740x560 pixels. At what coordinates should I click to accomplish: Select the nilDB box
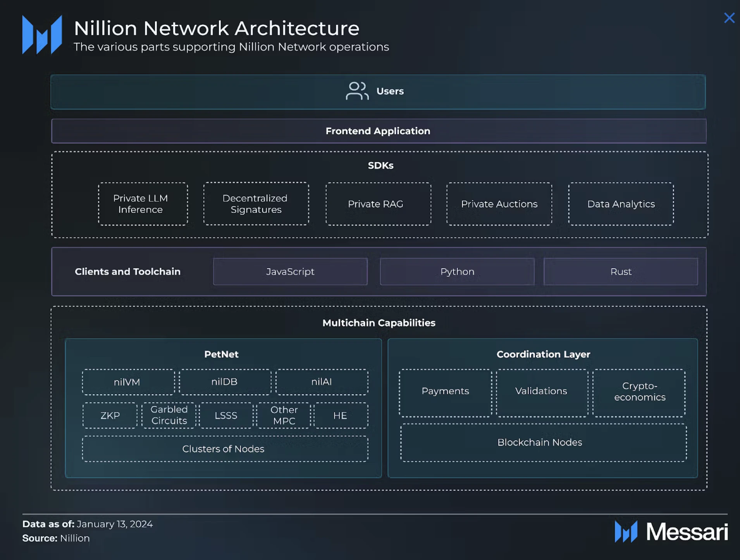tap(225, 382)
